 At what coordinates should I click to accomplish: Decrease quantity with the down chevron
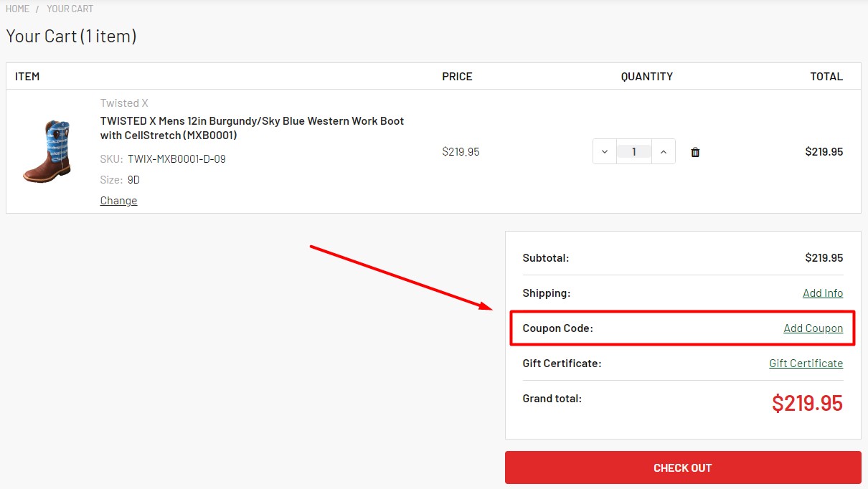605,151
